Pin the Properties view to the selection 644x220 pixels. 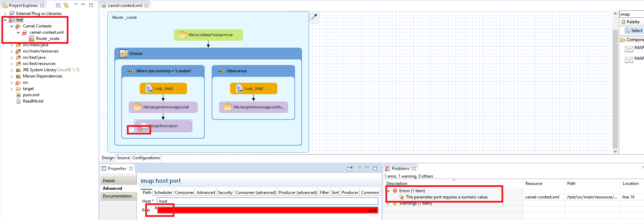pyautogui.click(x=350, y=169)
